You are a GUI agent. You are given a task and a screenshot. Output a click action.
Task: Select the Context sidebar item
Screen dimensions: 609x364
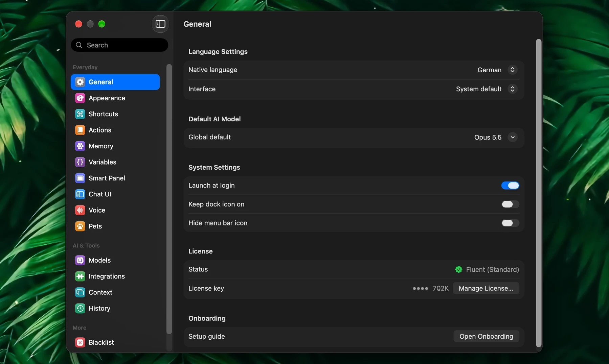tap(115, 292)
